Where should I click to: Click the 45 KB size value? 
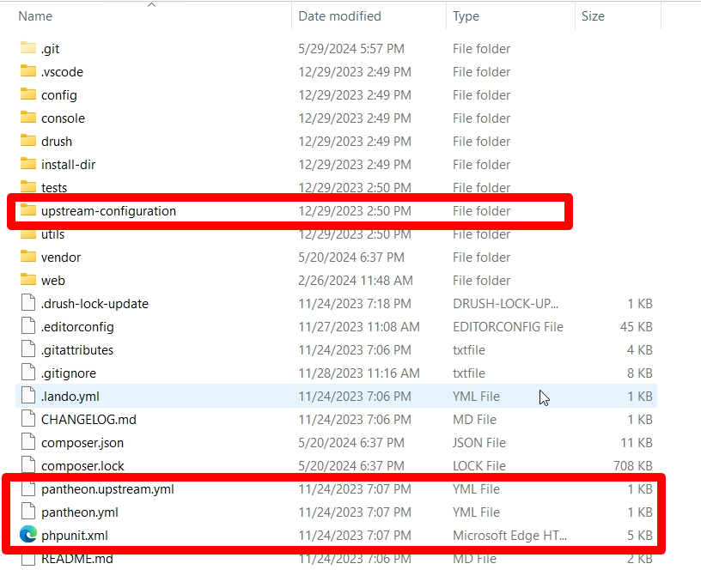[637, 327]
